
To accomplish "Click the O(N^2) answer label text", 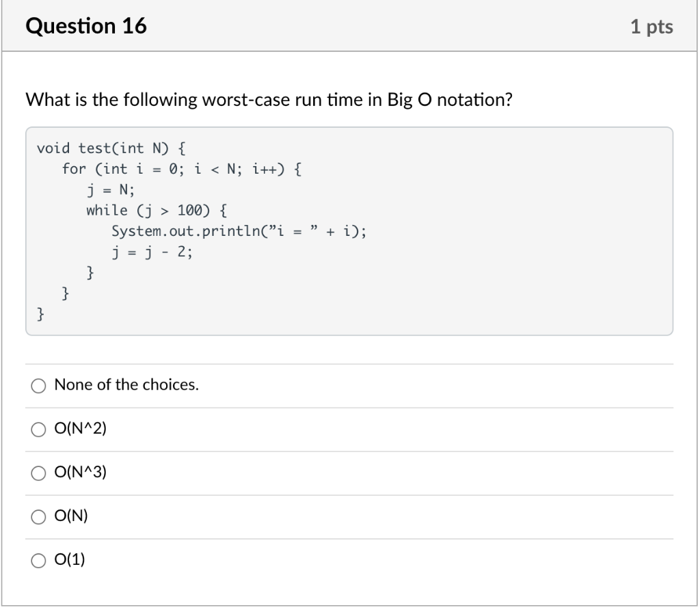I will pyautogui.click(x=79, y=429).
